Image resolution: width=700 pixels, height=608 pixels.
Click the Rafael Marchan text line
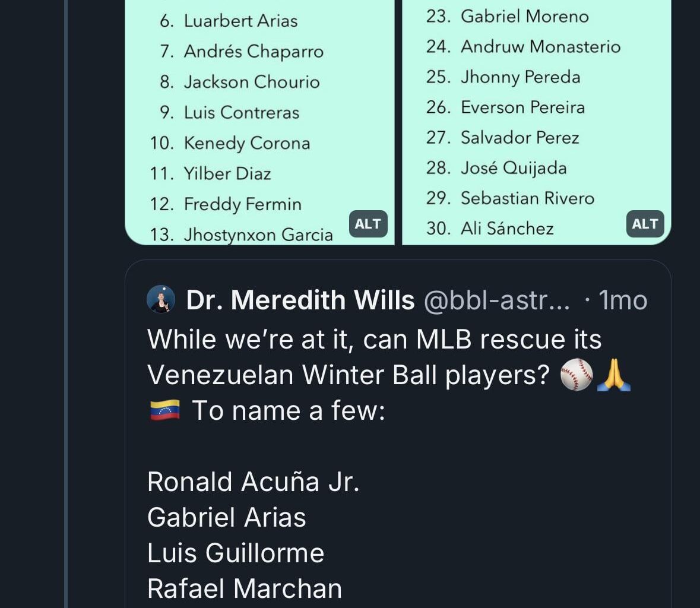coord(245,588)
